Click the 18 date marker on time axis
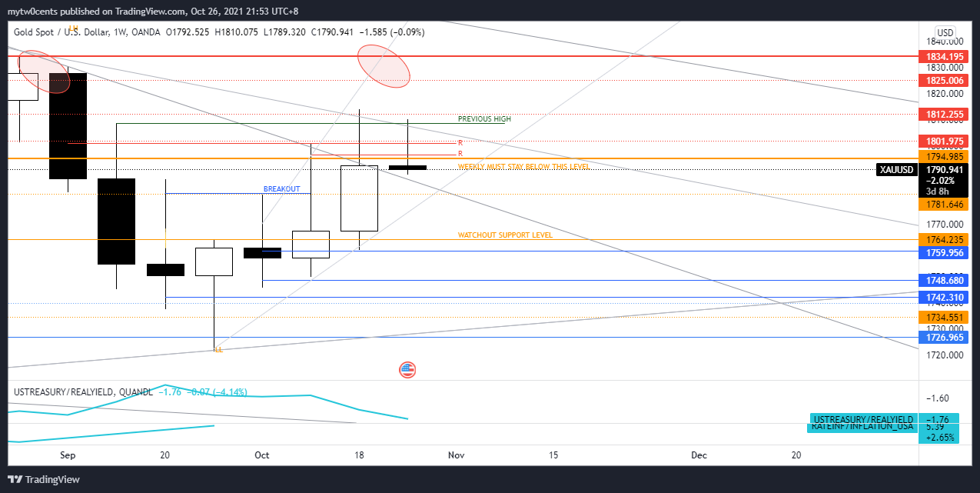Viewport: 980px width, 493px height. coord(359,455)
